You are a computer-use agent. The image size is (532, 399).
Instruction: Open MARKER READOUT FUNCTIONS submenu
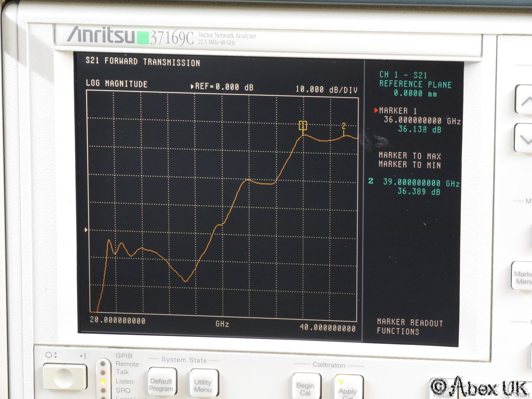[409, 327]
